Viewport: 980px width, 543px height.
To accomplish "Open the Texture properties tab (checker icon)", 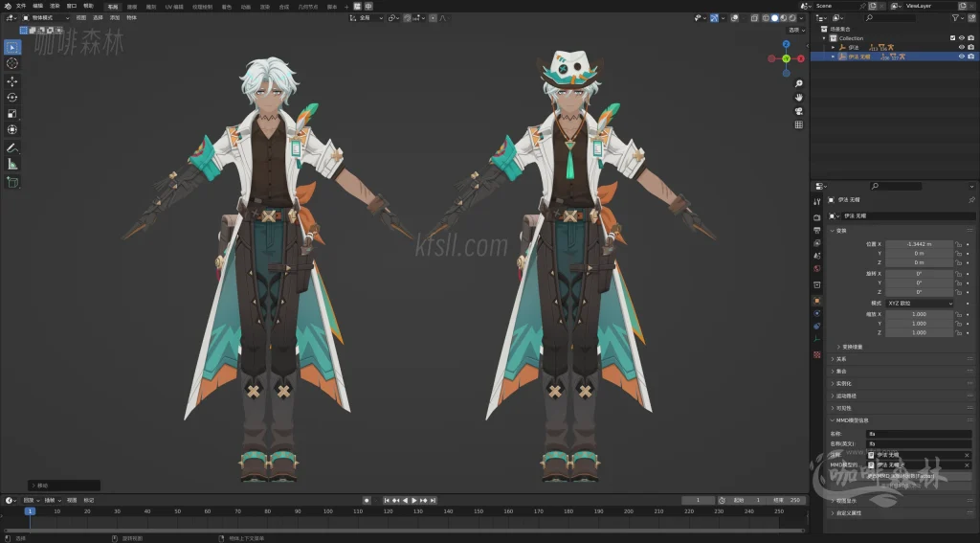I will 817,354.
